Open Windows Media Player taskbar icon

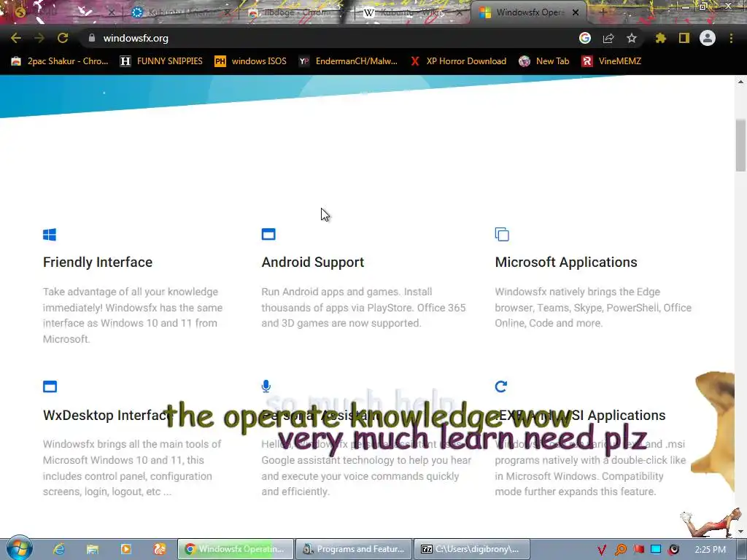[126, 549]
